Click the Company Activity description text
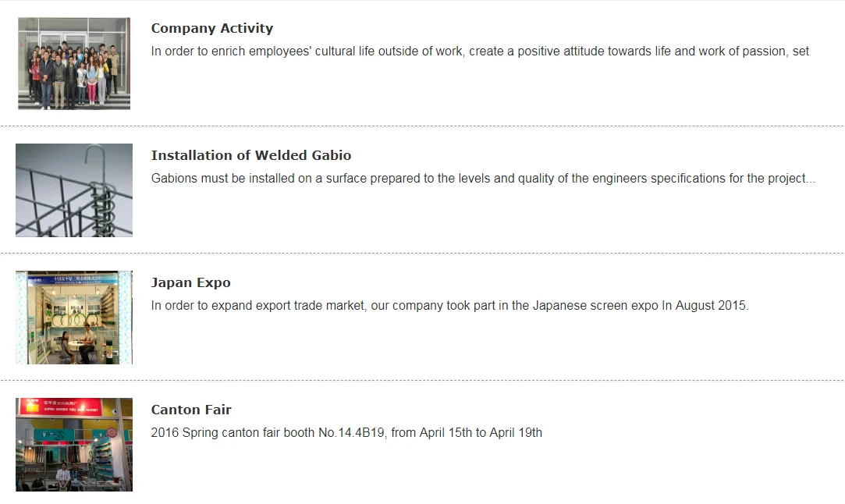The height and width of the screenshot is (504, 845). tap(480, 51)
